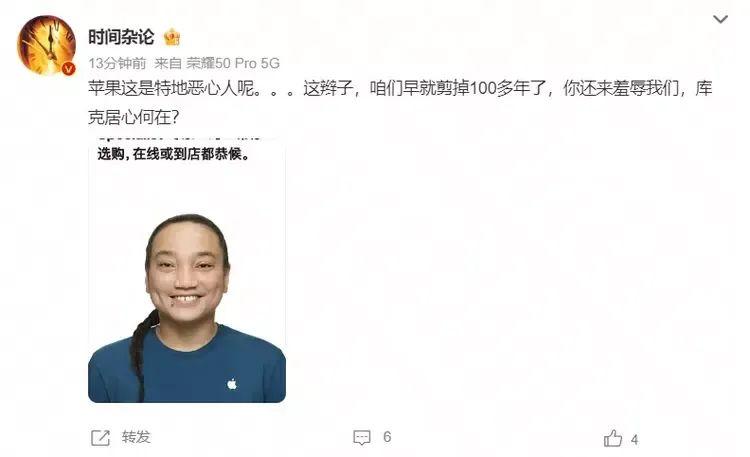750x457 pixels.
Task: Click post text line 克居心何在?
Action: click(x=133, y=117)
